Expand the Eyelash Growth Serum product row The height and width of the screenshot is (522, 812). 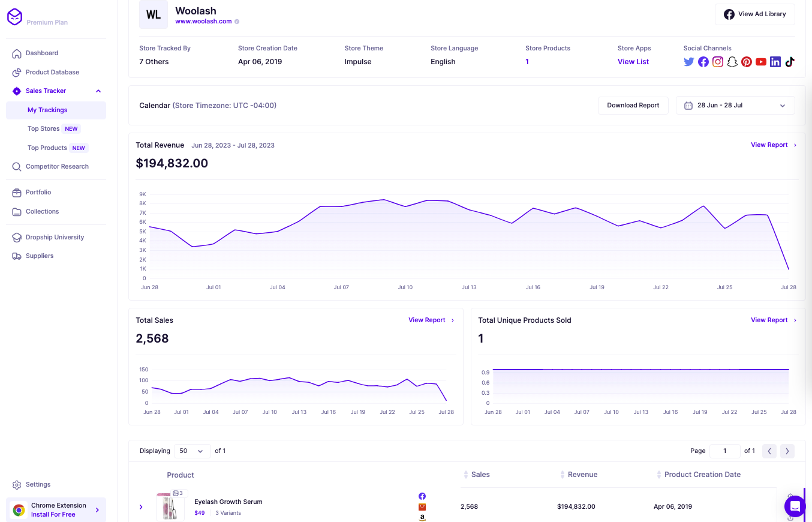(141, 506)
